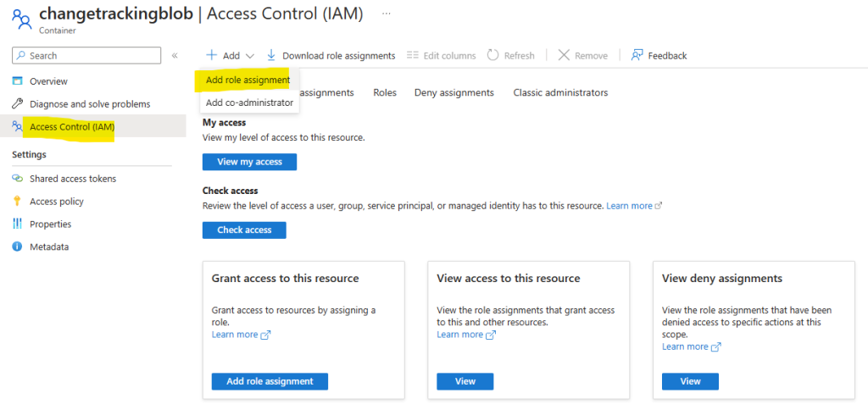Open the Deny assignments tab
868x410 pixels.
tap(454, 93)
